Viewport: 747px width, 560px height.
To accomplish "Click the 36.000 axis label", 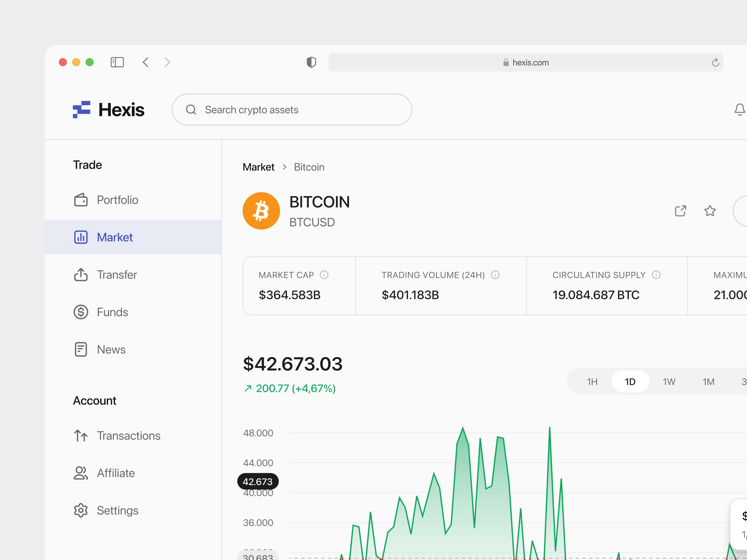I will click(258, 523).
